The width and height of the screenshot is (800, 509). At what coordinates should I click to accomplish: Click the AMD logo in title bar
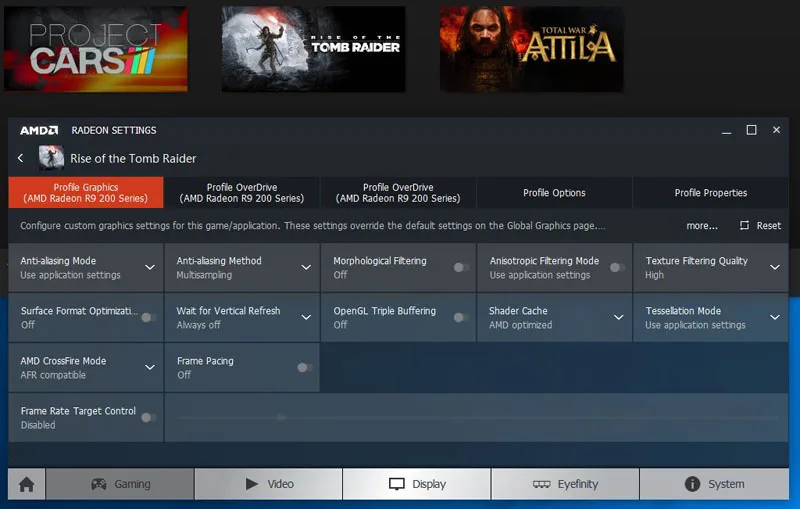point(39,130)
